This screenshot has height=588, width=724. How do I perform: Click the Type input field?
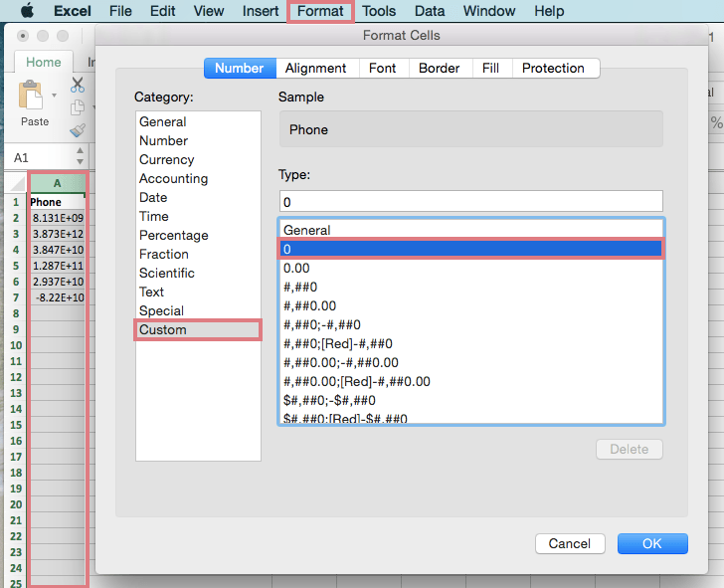coord(471,201)
